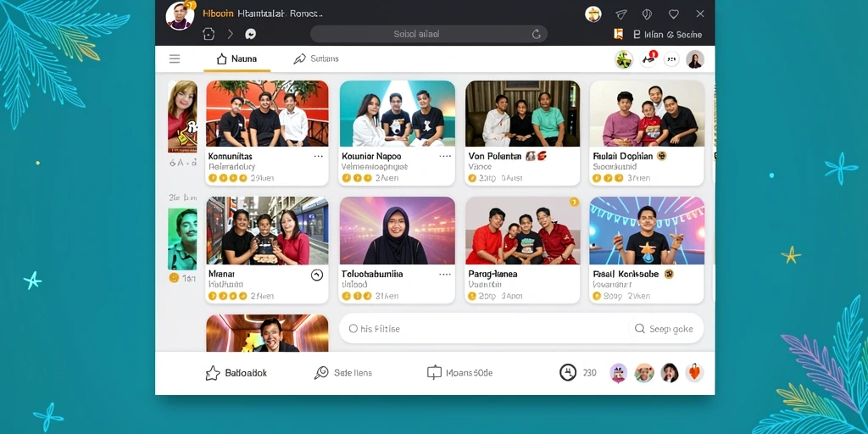Screen dimensions: 868x434
Task: Open Sele Ilens in the bottom bar
Action: tap(343, 373)
